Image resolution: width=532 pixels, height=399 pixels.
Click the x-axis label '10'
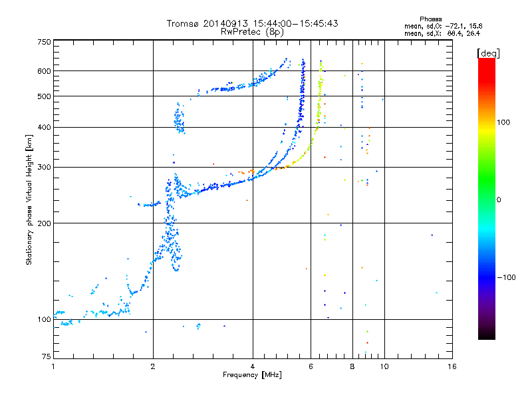(x=384, y=366)
